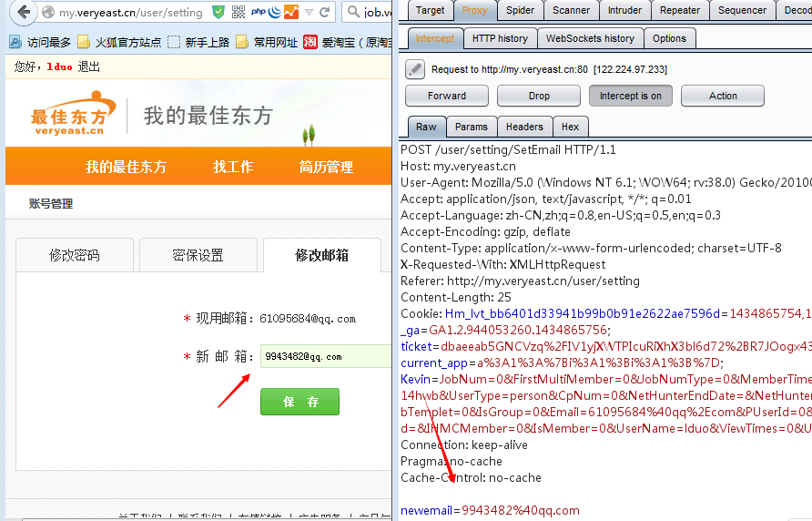Click the veryeast.cn logo
812x521 pixels.
(73, 114)
